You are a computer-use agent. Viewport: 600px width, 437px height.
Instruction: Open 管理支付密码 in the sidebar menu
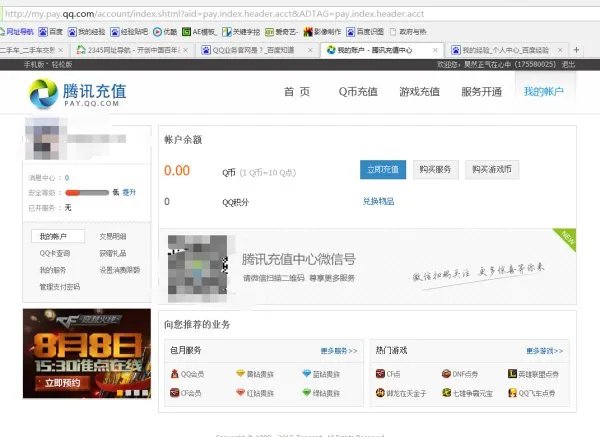[60, 287]
